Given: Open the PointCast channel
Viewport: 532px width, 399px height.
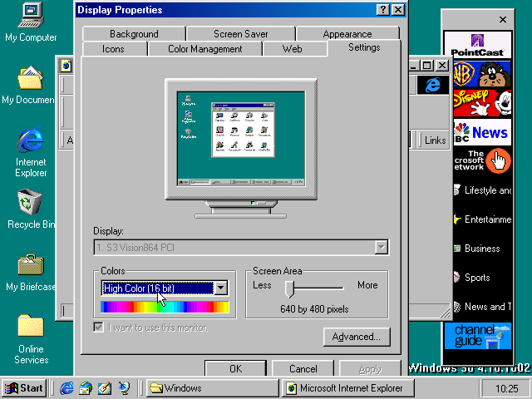Looking at the screenshot, I should pyautogui.click(x=477, y=44).
